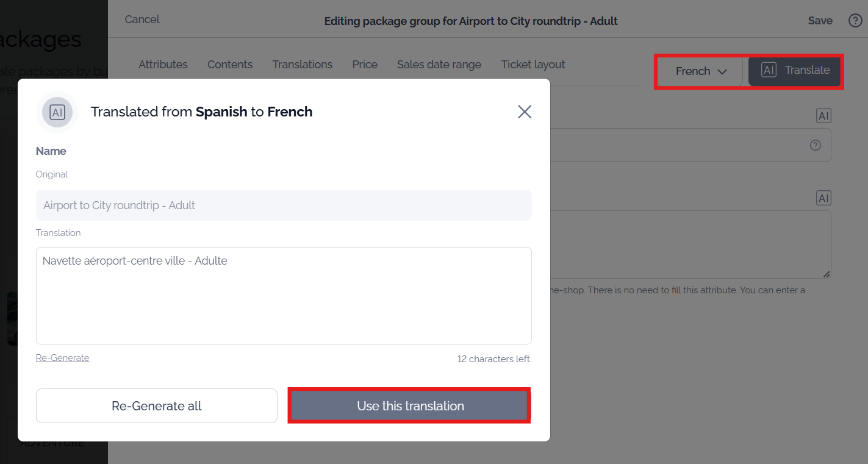Image resolution: width=868 pixels, height=464 pixels.
Task: Click into the French translation text box
Action: point(284,296)
